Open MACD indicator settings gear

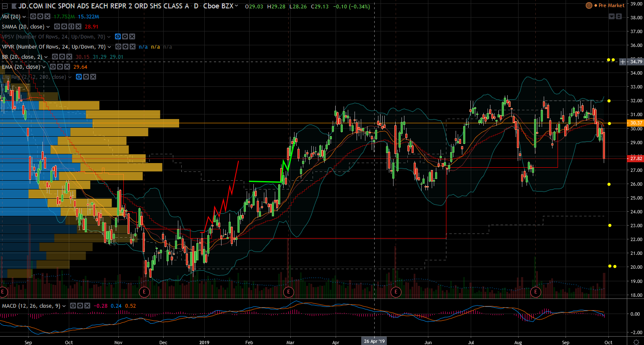[x=80, y=306]
